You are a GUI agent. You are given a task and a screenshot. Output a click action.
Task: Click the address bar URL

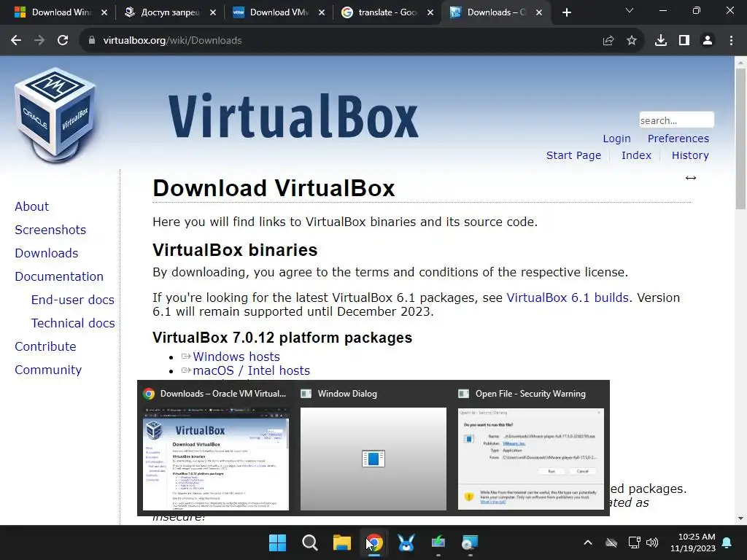click(x=172, y=41)
